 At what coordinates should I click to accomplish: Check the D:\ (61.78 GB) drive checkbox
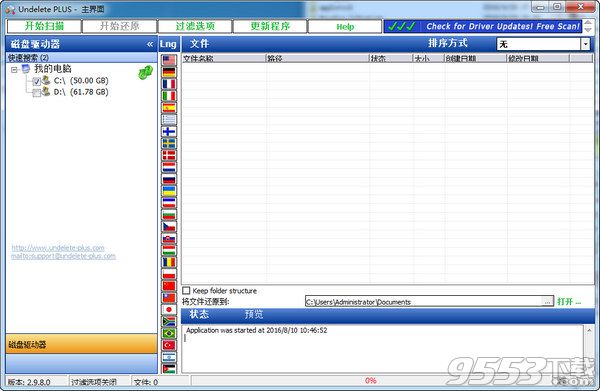(x=36, y=93)
